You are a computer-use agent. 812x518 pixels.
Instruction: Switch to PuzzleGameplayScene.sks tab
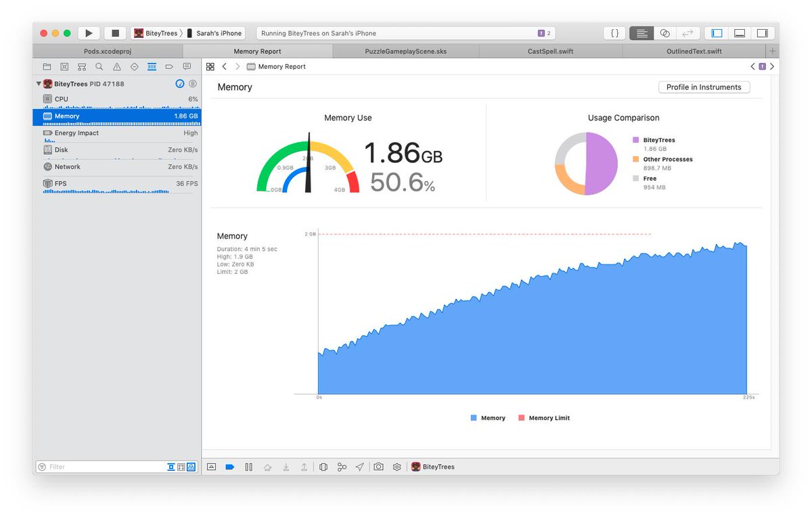[405, 51]
